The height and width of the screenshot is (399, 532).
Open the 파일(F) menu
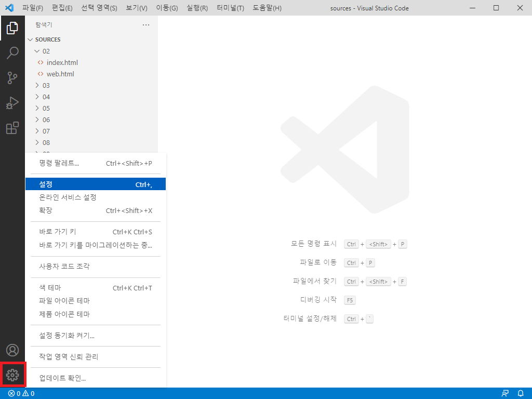coord(33,8)
